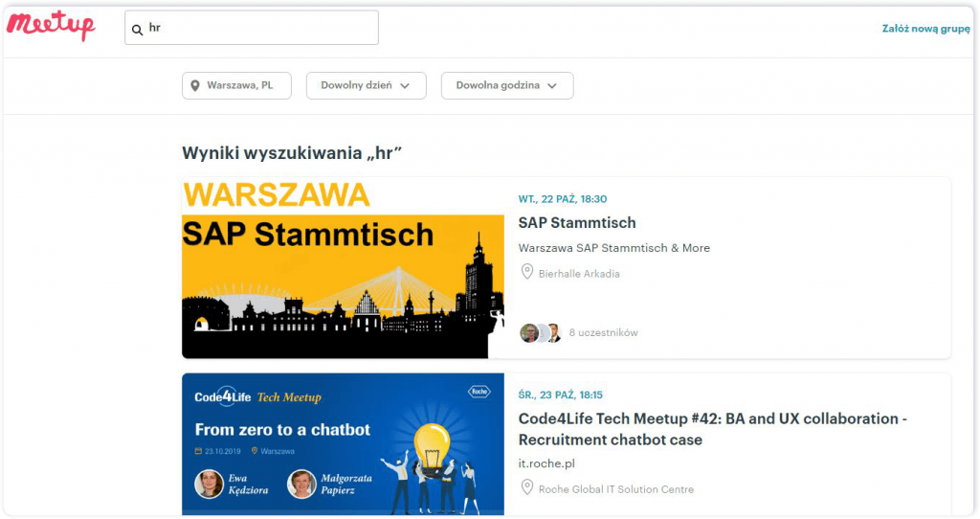Open Code4Life Tech Meetup #42 title
The image size is (980, 519).
[x=712, y=429]
